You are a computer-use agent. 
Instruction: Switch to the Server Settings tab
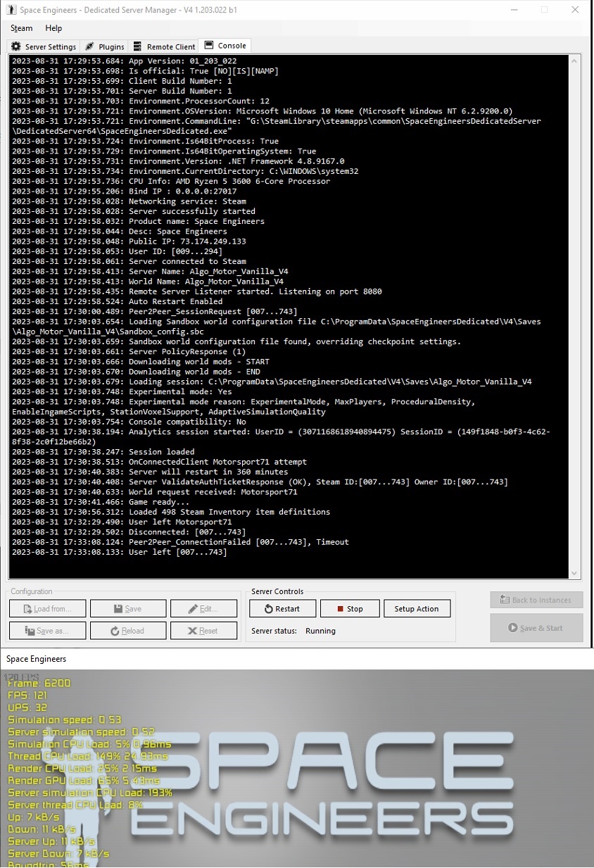click(44, 46)
